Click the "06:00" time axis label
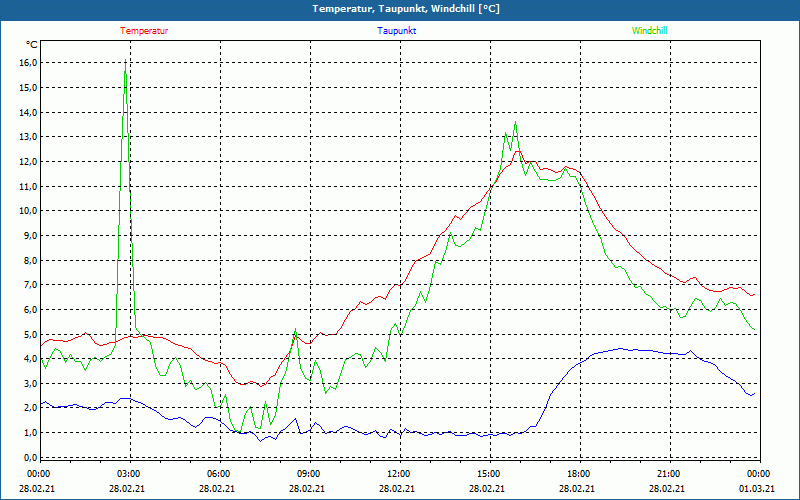This screenshot has width=800, height=500. point(219,474)
